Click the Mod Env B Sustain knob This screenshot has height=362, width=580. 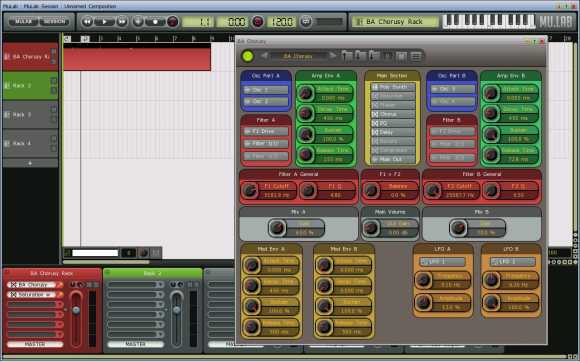click(324, 306)
